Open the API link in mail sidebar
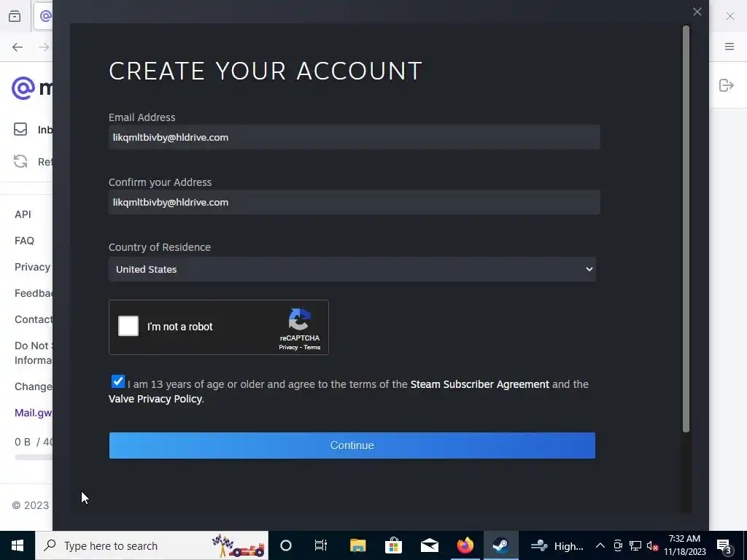 23,214
